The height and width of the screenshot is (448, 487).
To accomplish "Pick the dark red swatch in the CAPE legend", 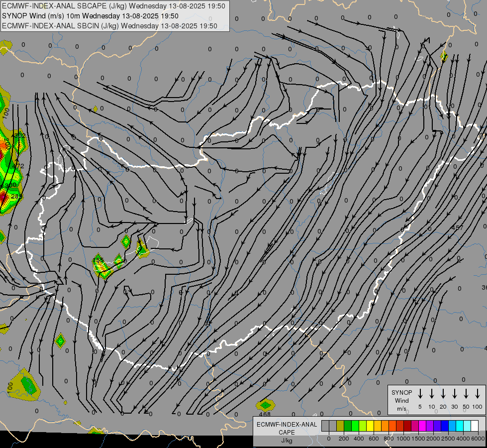I will pyautogui.click(x=407, y=426).
